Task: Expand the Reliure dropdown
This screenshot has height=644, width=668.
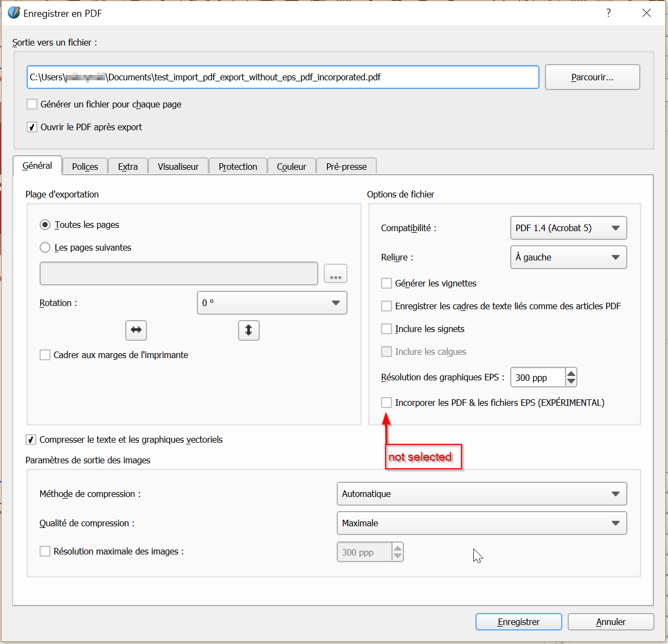Action: [x=568, y=257]
